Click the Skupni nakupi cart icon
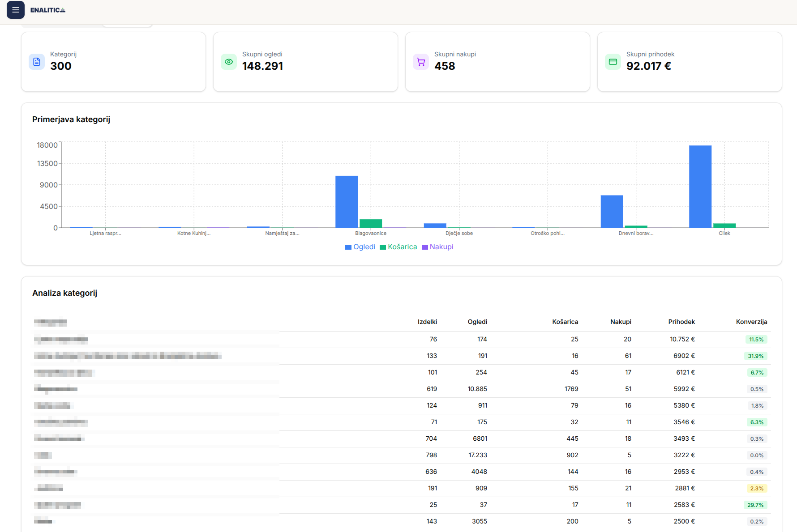This screenshot has width=797, height=532. 421,62
